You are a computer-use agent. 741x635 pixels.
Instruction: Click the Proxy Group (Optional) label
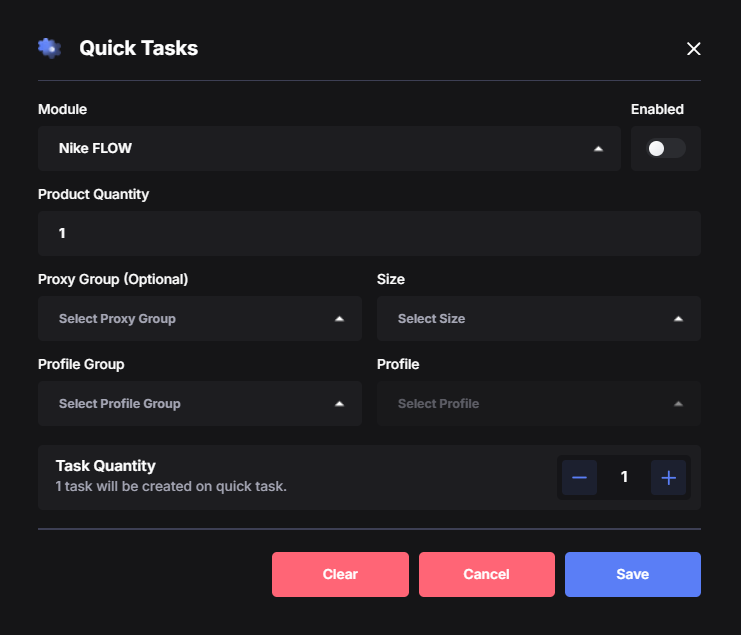(113, 279)
